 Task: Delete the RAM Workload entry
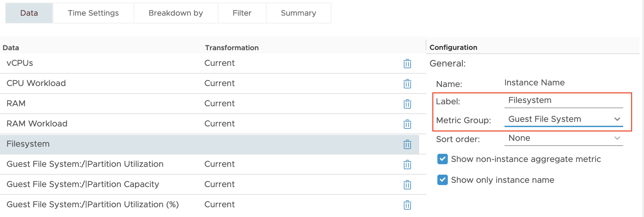pos(407,124)
